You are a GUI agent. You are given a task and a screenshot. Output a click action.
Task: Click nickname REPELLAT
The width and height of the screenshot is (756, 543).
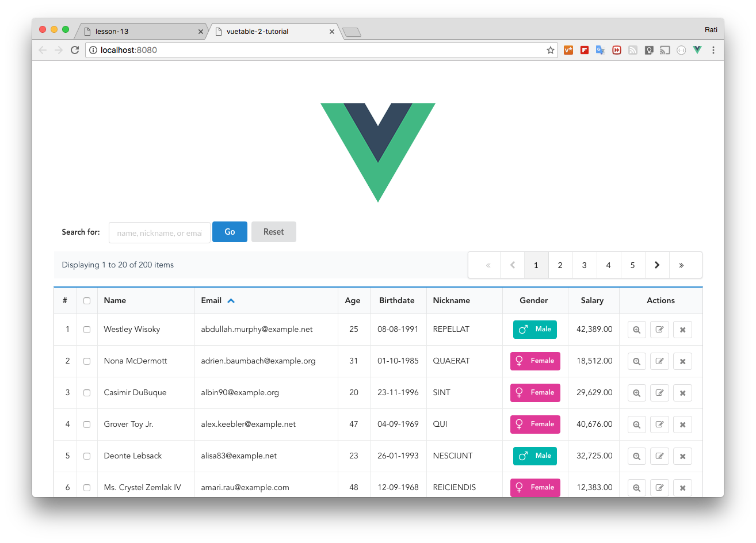[451, 330]
